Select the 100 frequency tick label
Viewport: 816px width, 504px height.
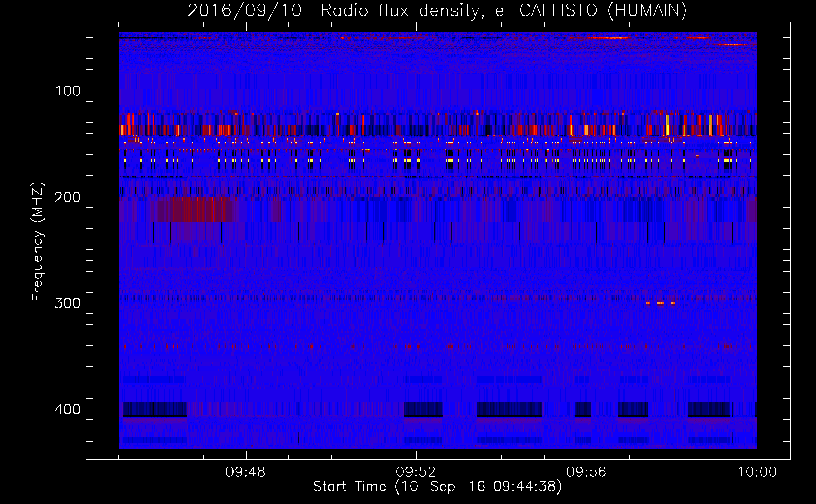(x=68, y=91)
